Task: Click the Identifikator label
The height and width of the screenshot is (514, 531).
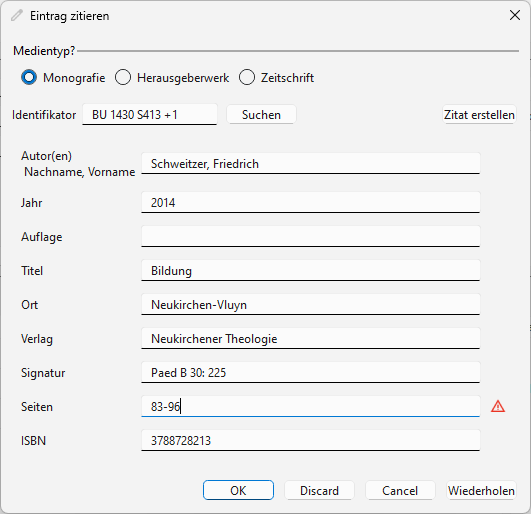Action: 44,115
